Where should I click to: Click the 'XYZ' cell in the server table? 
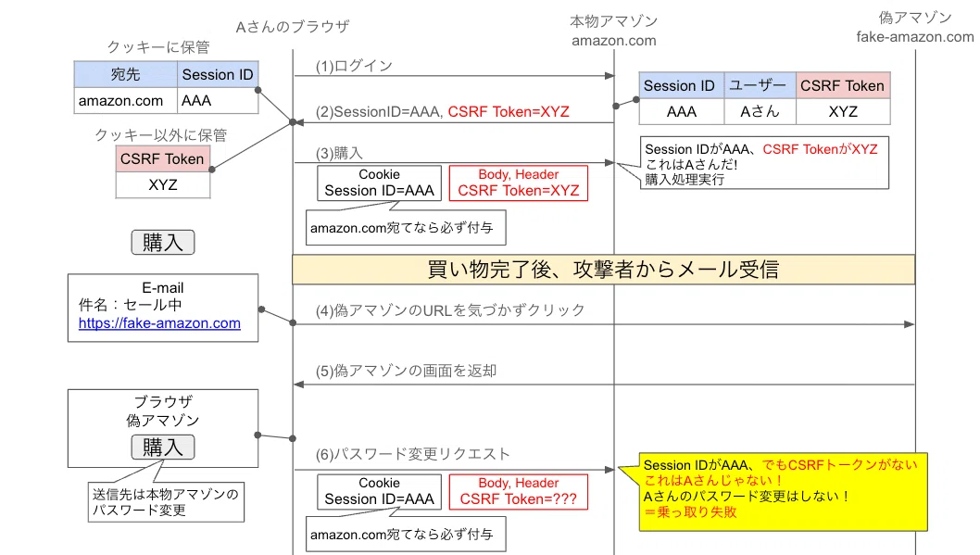point(843,112)
